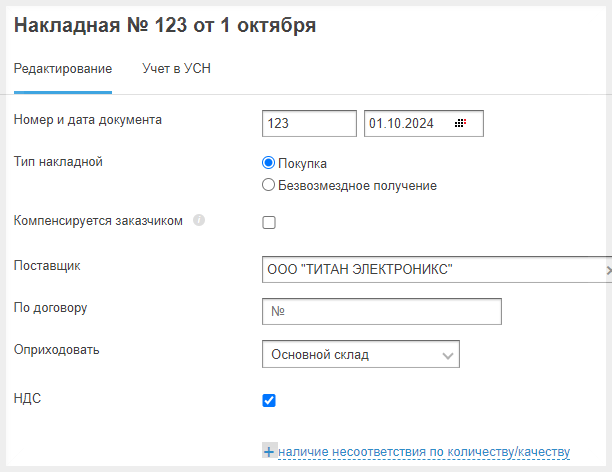The image size is (612, 472).
Task: Focus the date field showing 01.10.2024
Action: click(x=408, y=123)
